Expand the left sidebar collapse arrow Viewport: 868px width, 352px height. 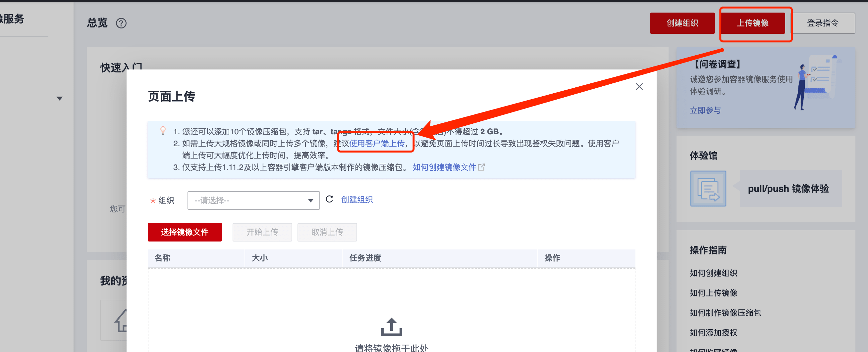pyautogui.click(x=60, y=99)
